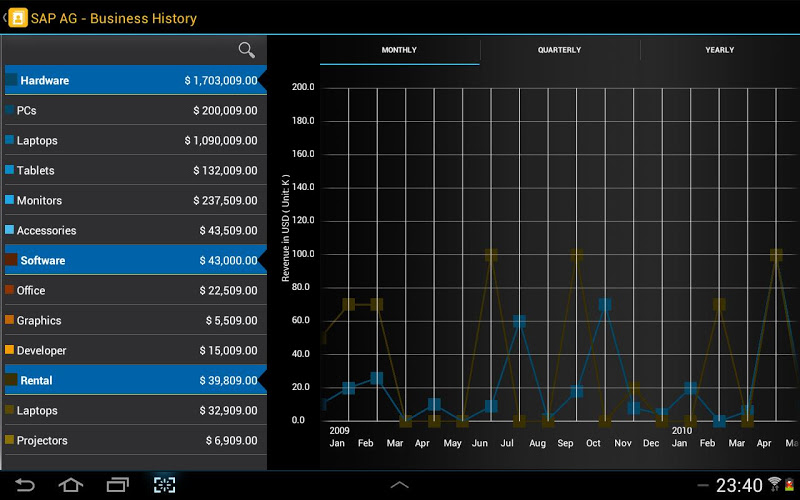800x500 pixels.
Task: Select the Graphics row
Action: 136,320
